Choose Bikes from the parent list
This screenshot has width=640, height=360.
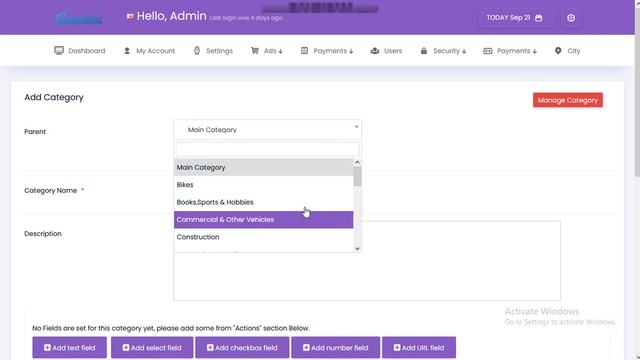(264, 185)
